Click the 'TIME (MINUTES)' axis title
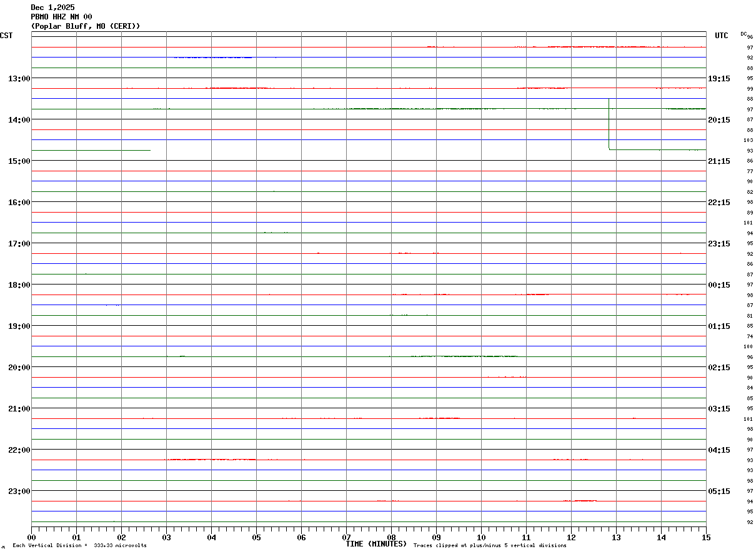The image size is (756, 554). click(x=377, y=544)
